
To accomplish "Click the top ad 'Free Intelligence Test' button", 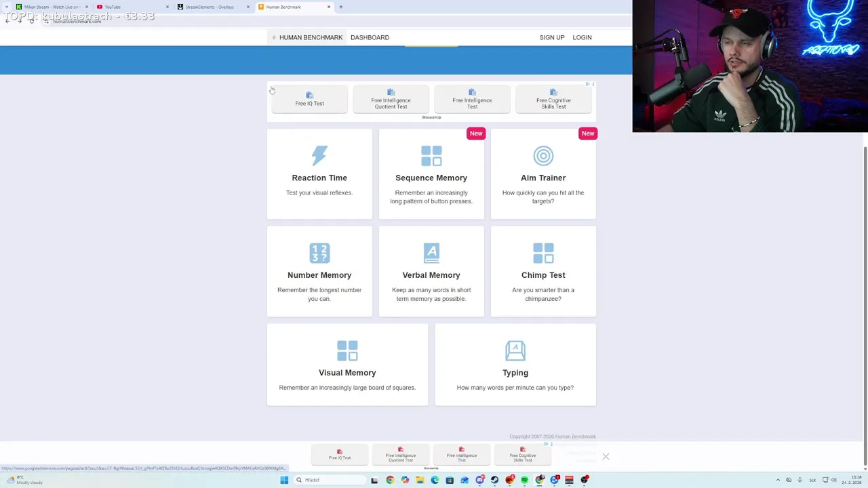I will pyautogui.click(x=473, y=99).
